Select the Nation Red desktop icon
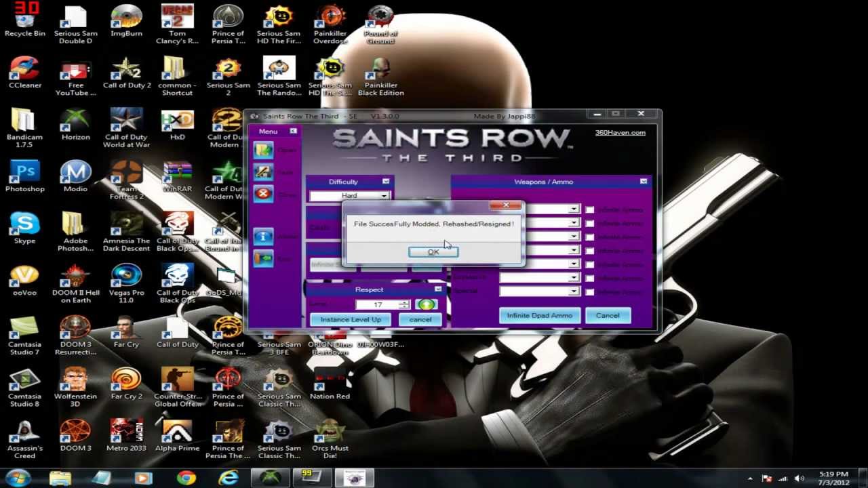868x488 pixels. pos(330,384)
